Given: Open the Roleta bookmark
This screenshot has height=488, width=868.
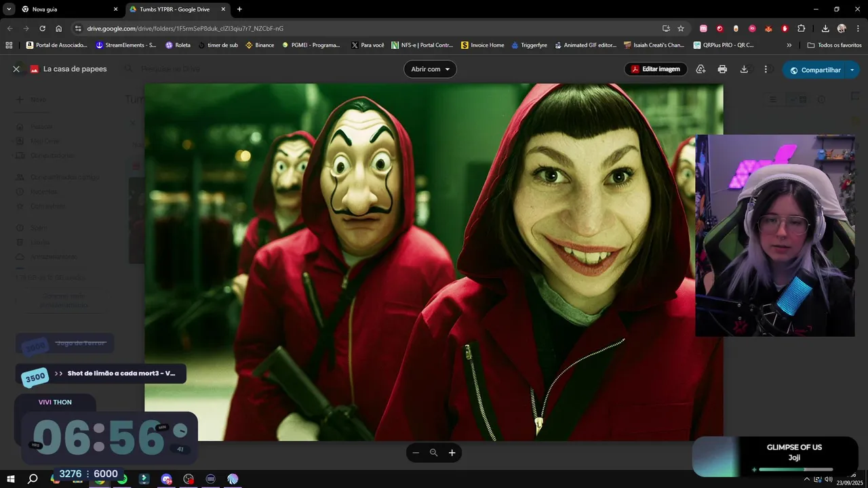Looking at the screenshot, I should 178,45.
